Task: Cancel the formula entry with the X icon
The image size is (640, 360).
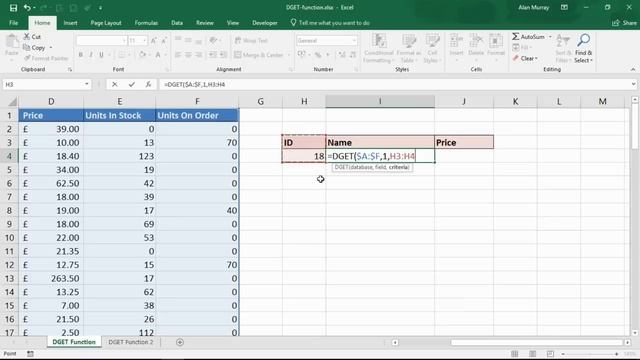Action: (115, 84)
